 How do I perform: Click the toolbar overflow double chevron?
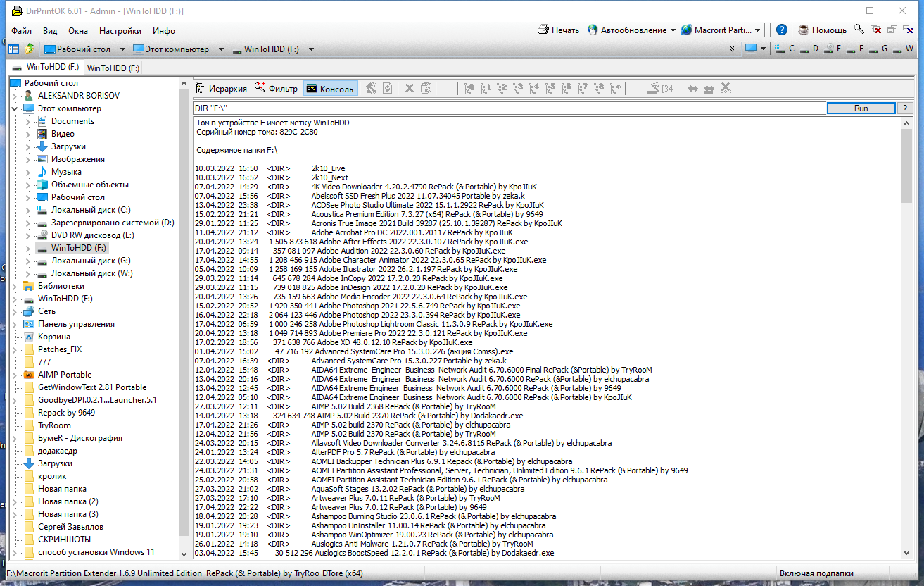[733, 49]
